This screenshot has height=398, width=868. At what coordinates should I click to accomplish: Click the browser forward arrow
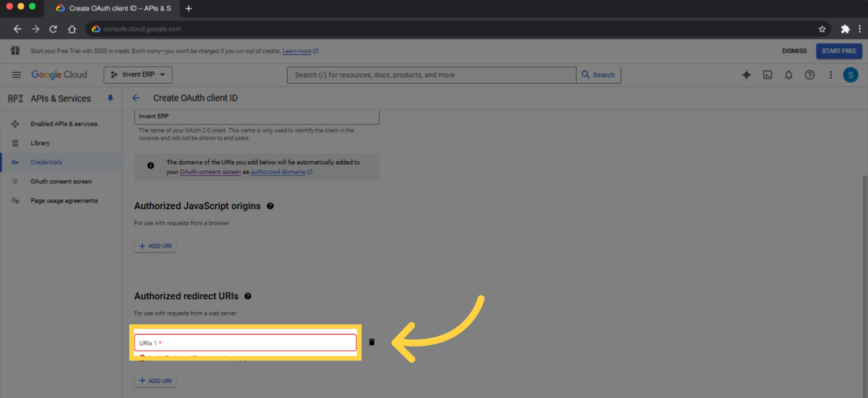35,29
